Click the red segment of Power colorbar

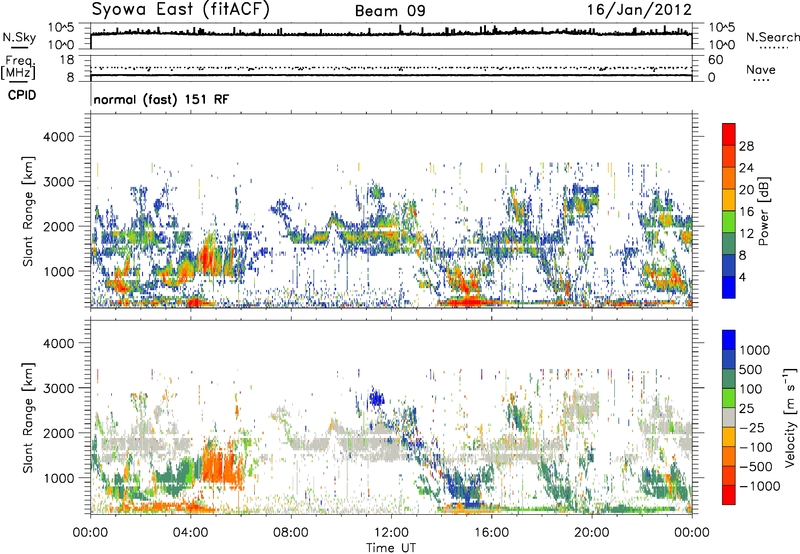(x=729, y=134)
